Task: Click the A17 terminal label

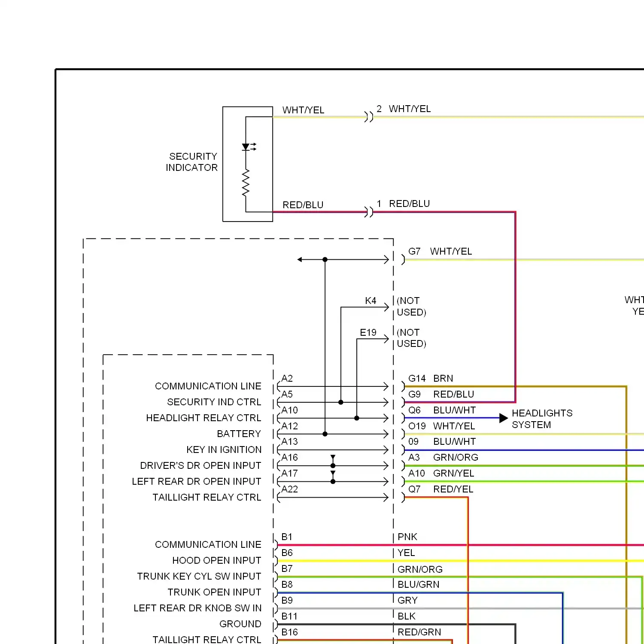Action: [x=289, y=473]
